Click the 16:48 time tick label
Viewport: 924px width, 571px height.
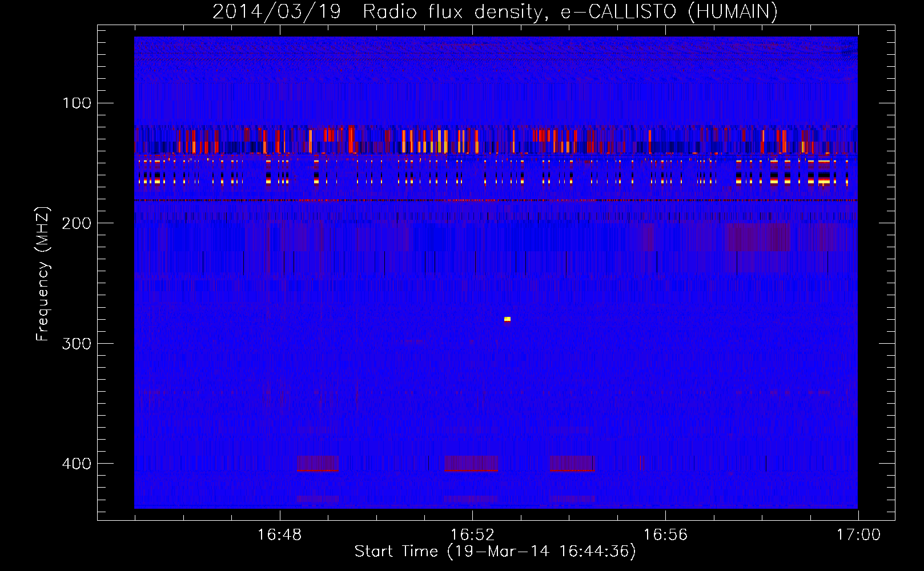279,535
